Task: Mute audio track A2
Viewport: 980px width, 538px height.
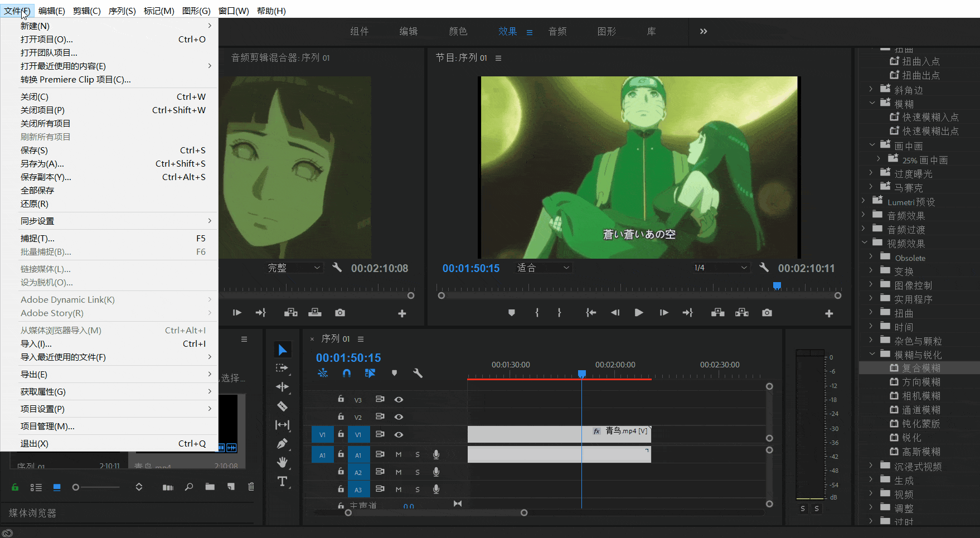Action: (x=398, y=472)
